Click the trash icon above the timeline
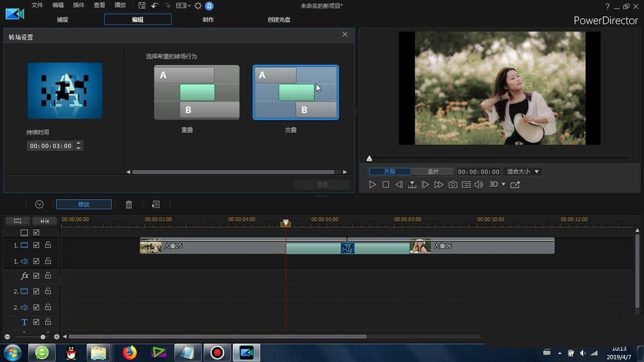The image size is (644, 362). point(129,204)
